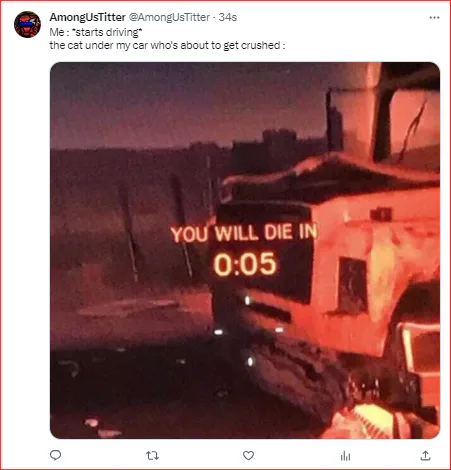
Task: Click the line 'Me : *starts driving*'
Action: (96, 32)
